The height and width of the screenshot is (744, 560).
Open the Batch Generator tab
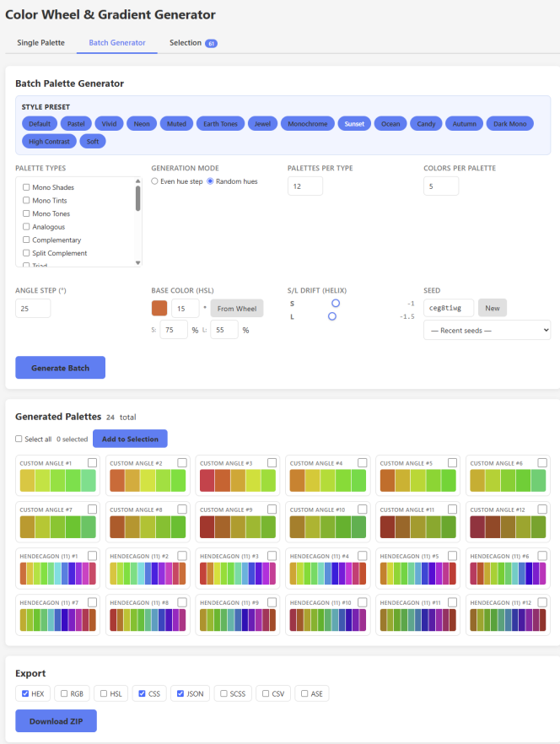coord(116,43)
